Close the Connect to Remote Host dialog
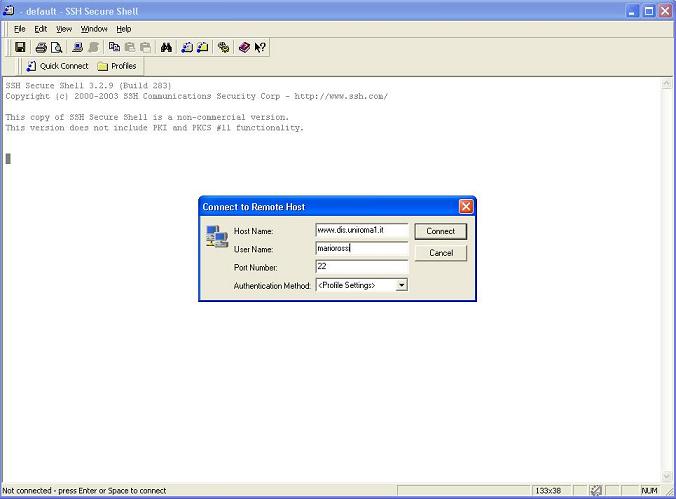Image resolution: width=676 pixels, height=499 pixels. tap(466, 206)
